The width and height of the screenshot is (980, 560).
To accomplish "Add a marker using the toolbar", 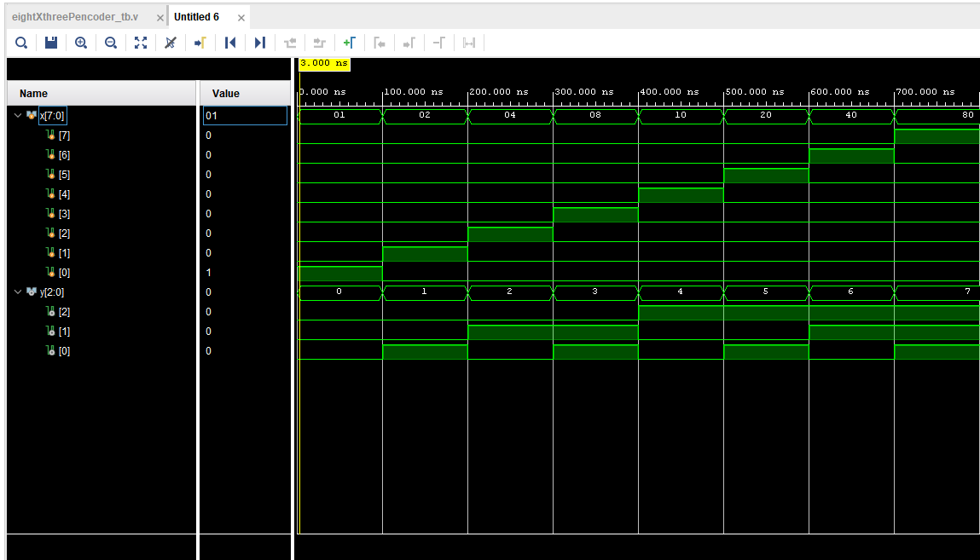I will point(349,43).
